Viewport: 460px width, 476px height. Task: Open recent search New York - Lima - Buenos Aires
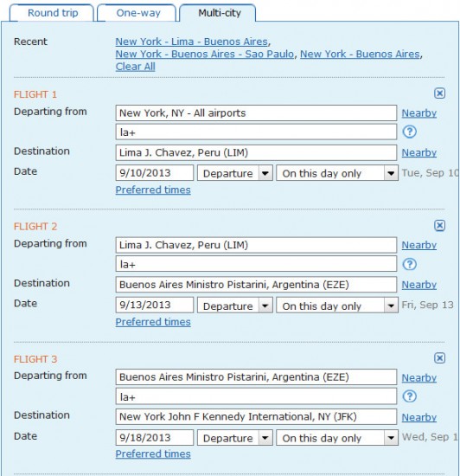[x=192, y=42]
